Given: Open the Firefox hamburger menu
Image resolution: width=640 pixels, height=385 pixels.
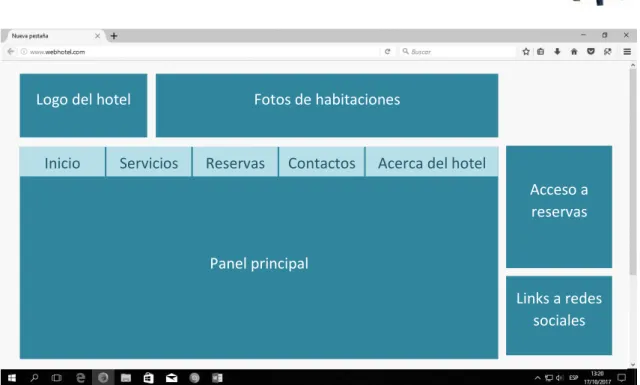Looking at the screenshot, I should [627, 51].
